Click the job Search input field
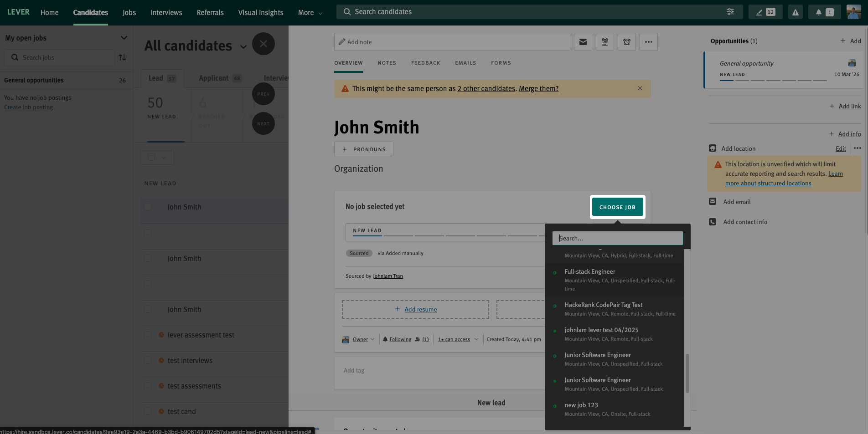 tap(618, 238)
